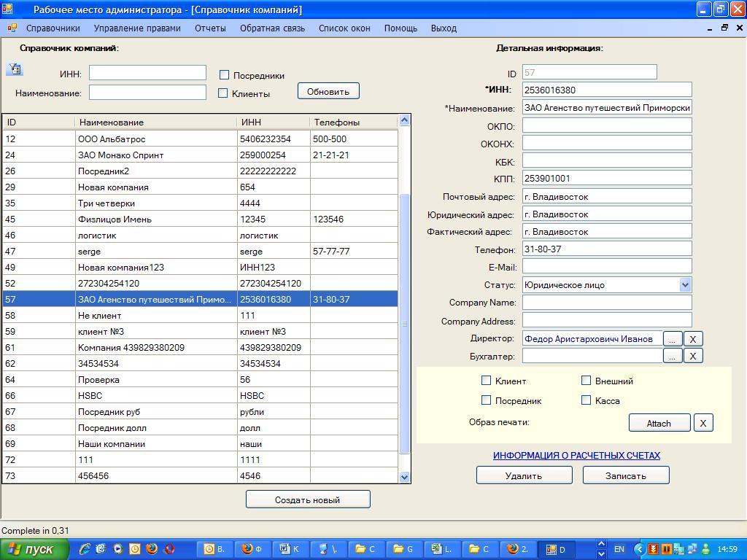Viewport: 747px width, 560px height.
Task: Open the Отчеты menu
Action: [x=210, y=28]
